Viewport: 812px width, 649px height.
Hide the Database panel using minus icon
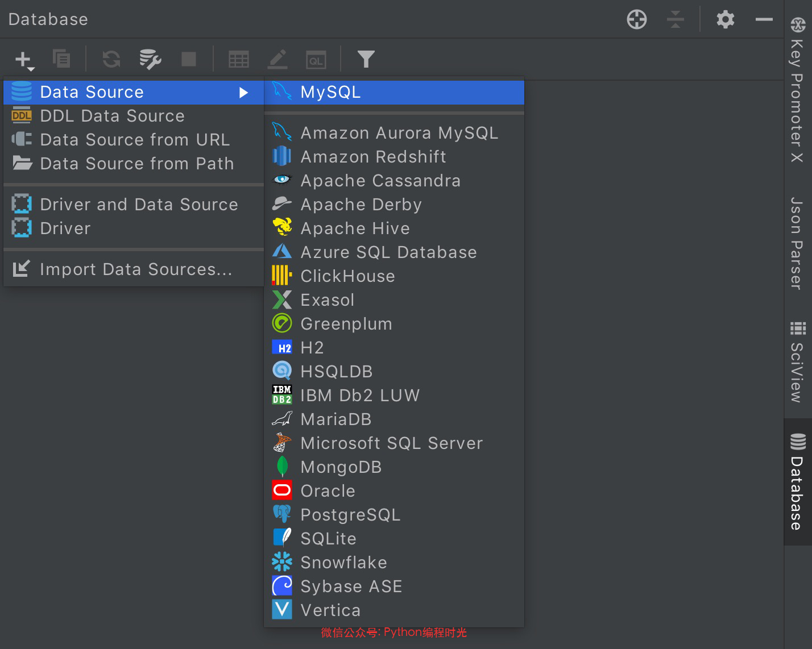click(x=764, y=19)
